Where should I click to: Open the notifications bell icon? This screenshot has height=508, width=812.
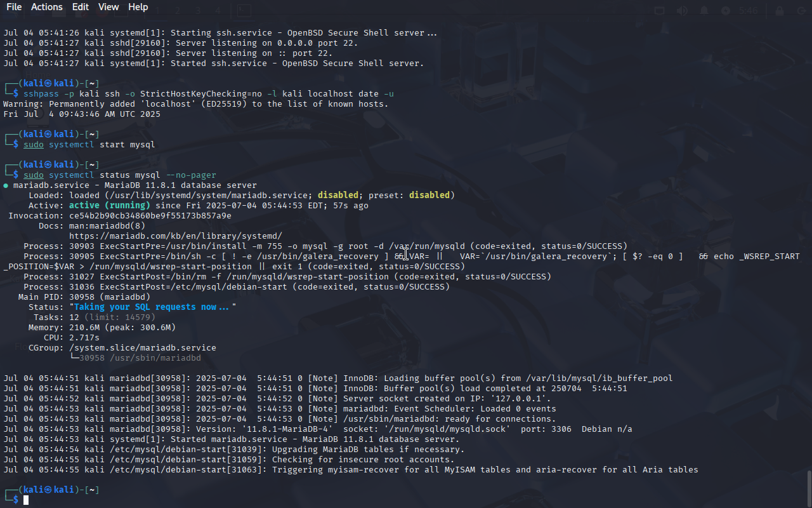(x=704, y=11)
